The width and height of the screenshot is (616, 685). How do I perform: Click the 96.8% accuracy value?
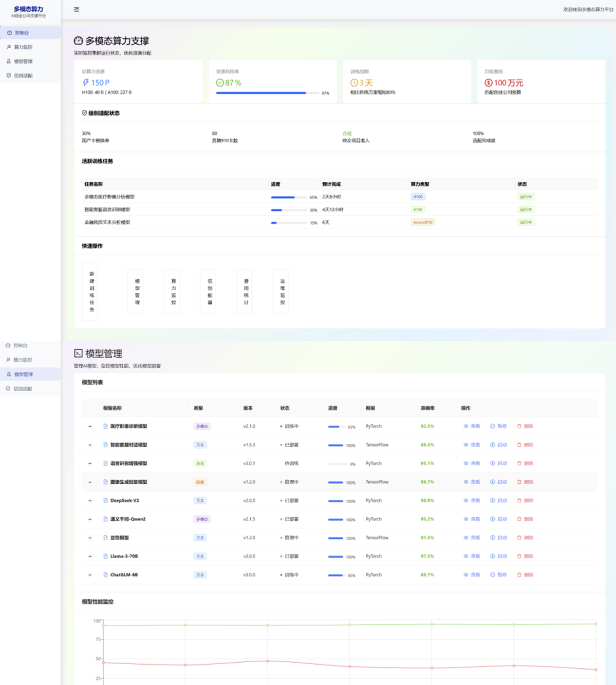coord(427,500)
